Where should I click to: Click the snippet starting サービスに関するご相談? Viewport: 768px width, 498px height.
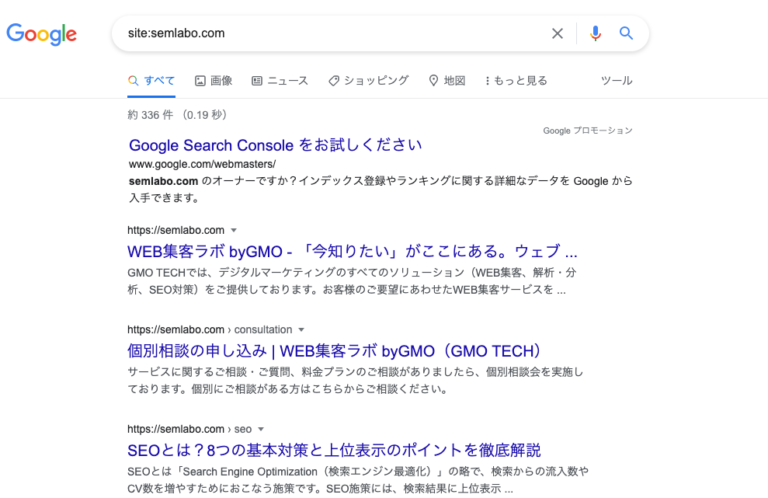coord(356,380)
